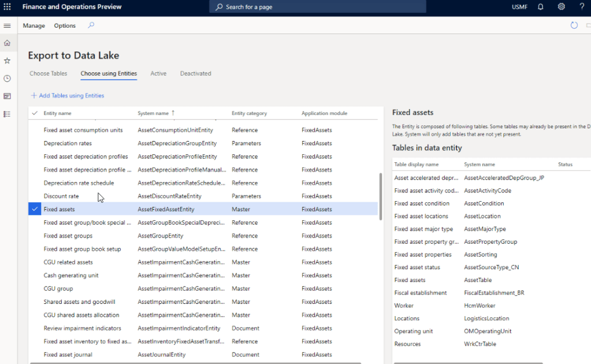Click the refresh icon in the action bar
The height and width of the screenshot is (364, 591).
click(x=574, y=25)
